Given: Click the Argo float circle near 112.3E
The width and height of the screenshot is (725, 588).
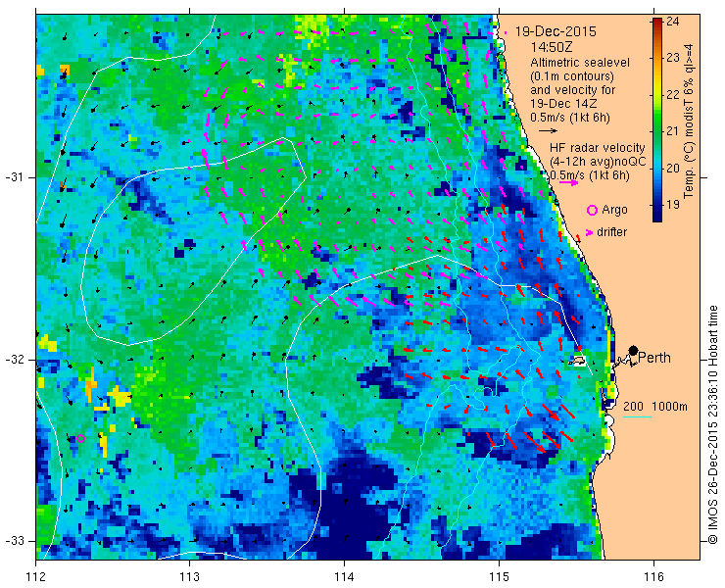Looking at the screenshot, I should click(x=80, y=439).
